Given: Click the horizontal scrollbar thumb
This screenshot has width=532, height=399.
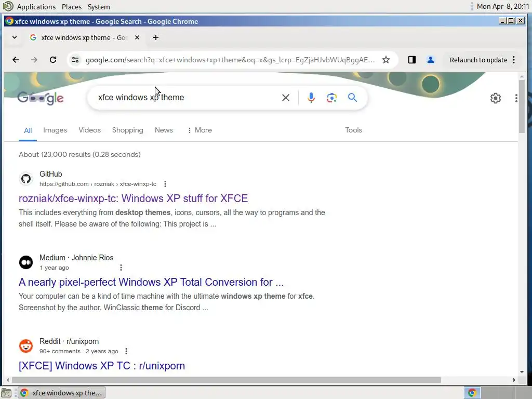Looking at the screenshot, I should point(227,380).
